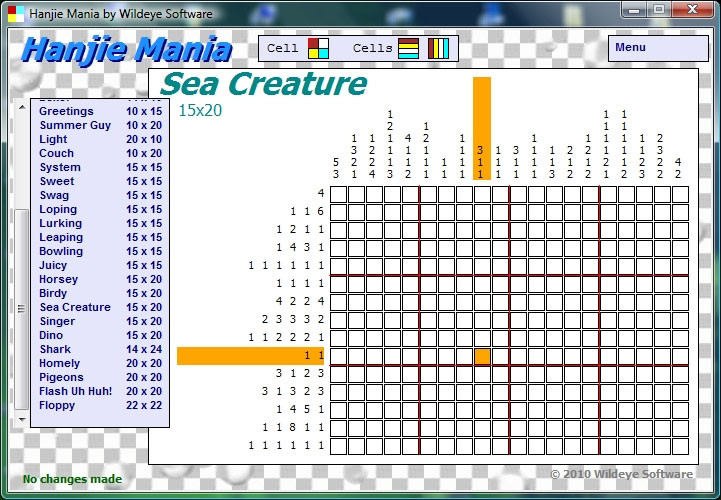
Task: Click the 15x20 size label
Action: pyautogui.click(x=200, y=110)
